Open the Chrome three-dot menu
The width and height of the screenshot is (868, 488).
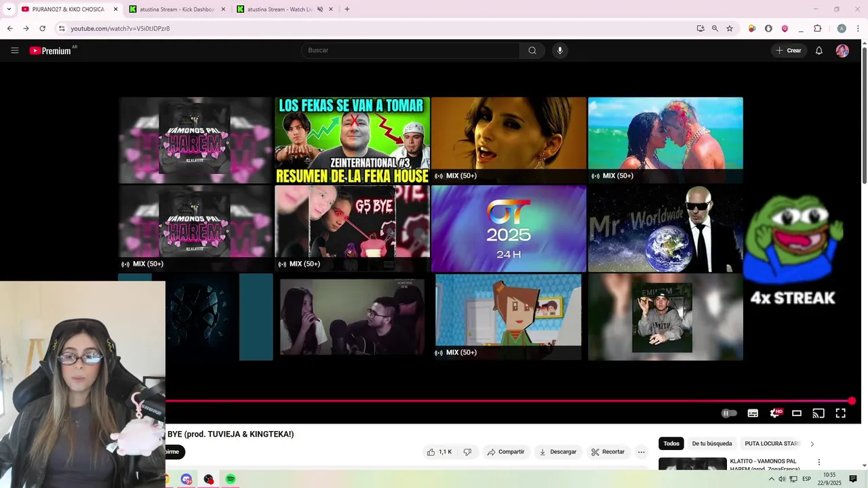(x=858, y=28)
